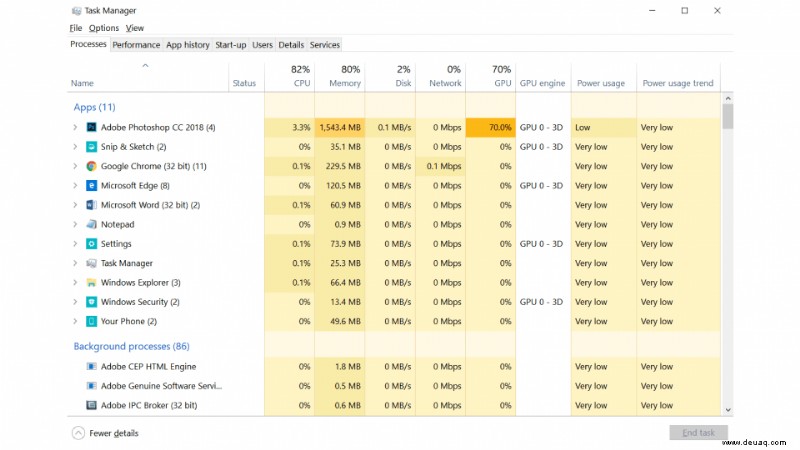
Task: Expand the Microsoft Edge process group
Action: click(x=75, y=185)
